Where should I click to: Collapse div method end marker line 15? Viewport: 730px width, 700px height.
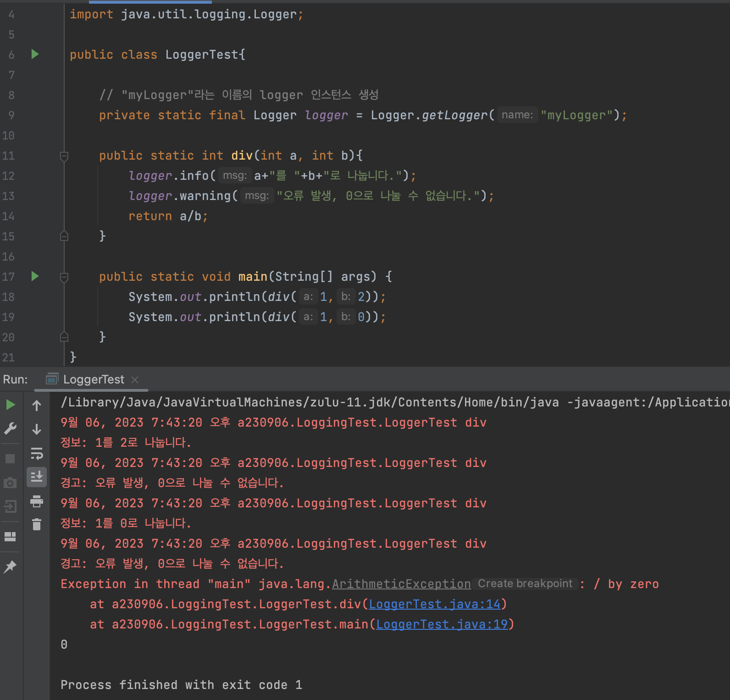click(x=64, y=236)
